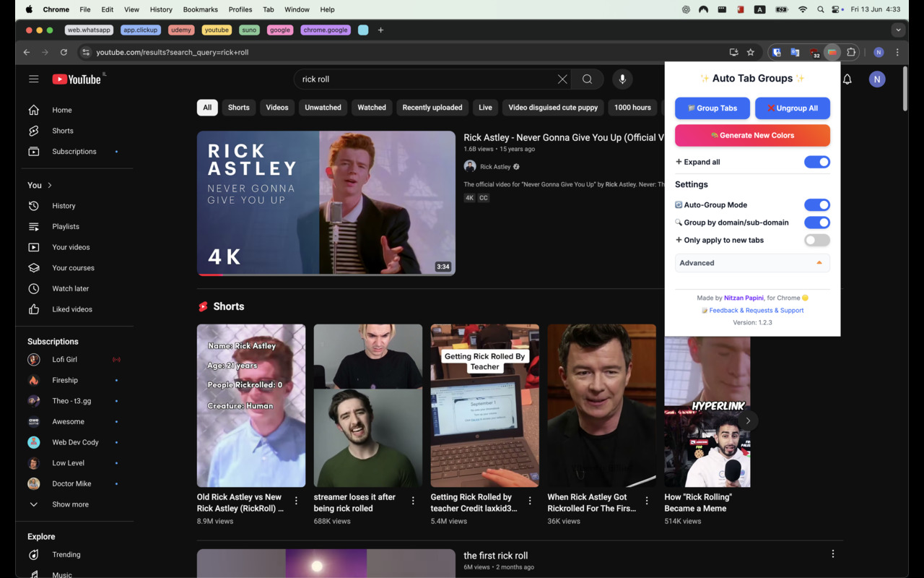924x578 pixels.
Task: Toggle Group by domain/sub-domain switch
Action: (x=816, y=223)
